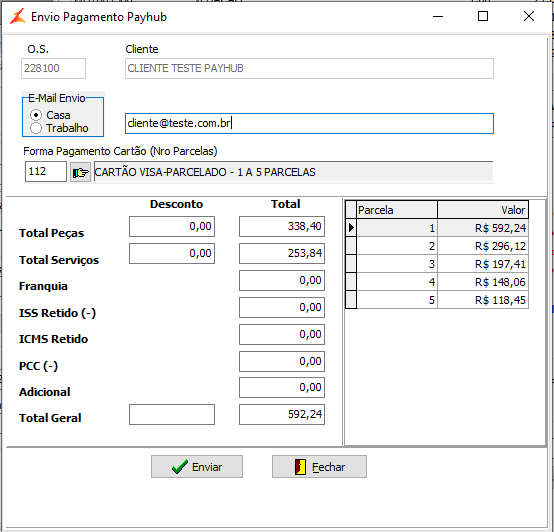Click the payment code field showing 112
The image size is (554, 532).
[46, 172]
